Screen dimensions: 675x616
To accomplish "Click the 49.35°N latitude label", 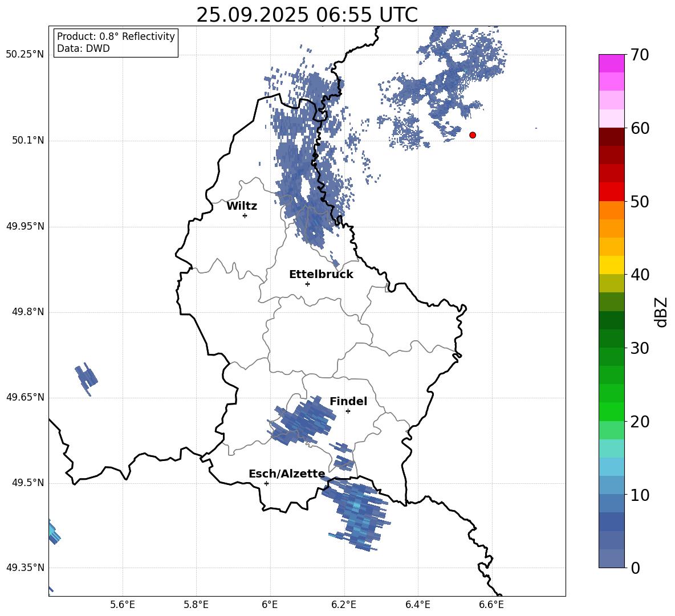I will (x=25, y=568).
